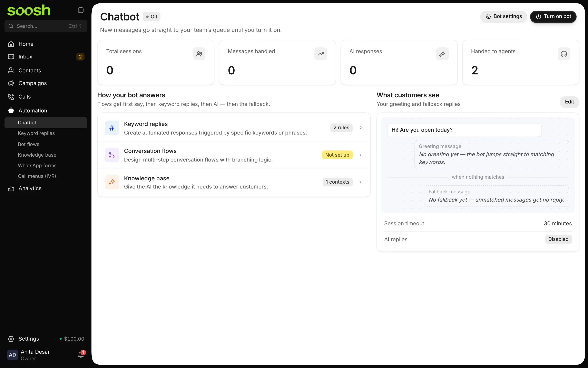
Task: Go to Bot flows in sidebar
Action: click(46, 144)
